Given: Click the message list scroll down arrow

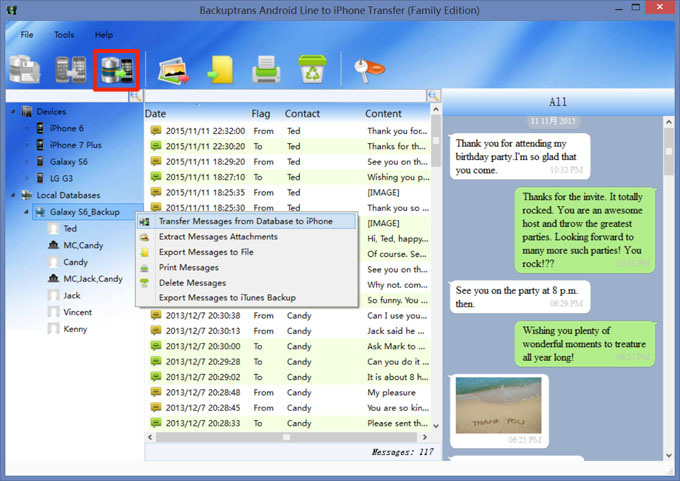Looking at the screenshot, I should pos(436,426).
